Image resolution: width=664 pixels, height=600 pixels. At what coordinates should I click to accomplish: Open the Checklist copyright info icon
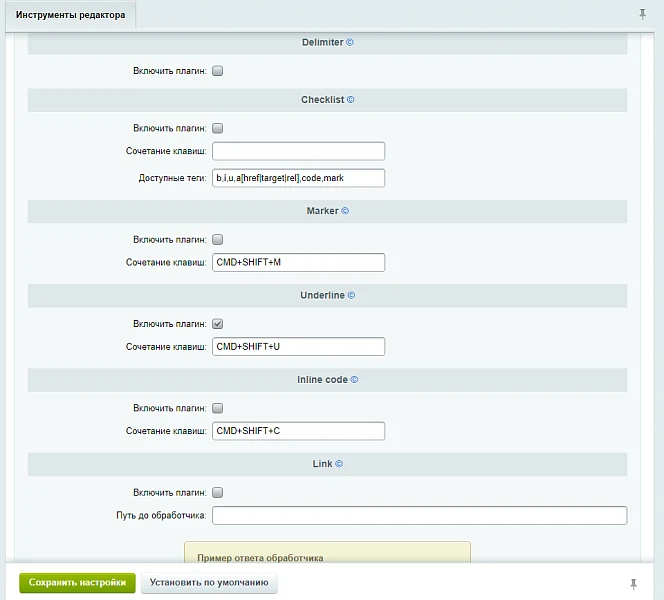point(351,100)
